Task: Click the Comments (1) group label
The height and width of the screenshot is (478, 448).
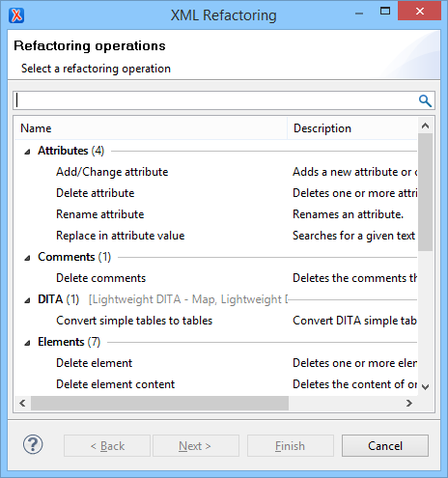Action: [x=74, y=257]
